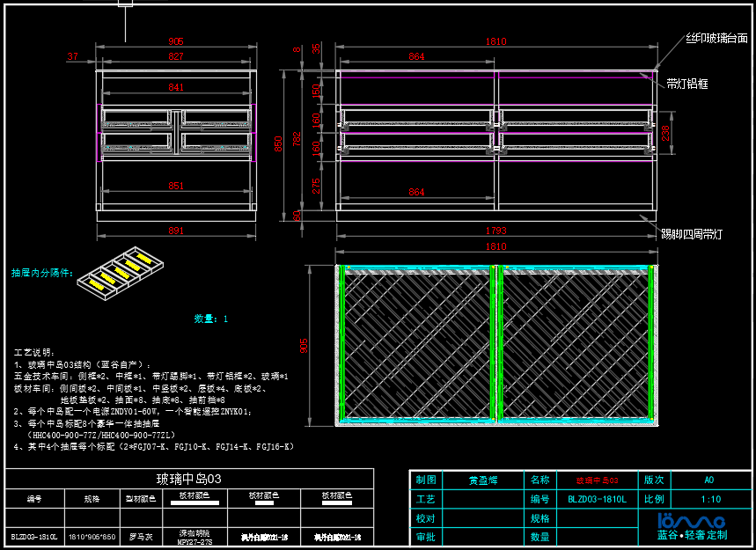The height and width of the screenshot is (550, 756).
Task: Click the 踢脚四周带灯 annotation text
Action: (x=692, y=234)
